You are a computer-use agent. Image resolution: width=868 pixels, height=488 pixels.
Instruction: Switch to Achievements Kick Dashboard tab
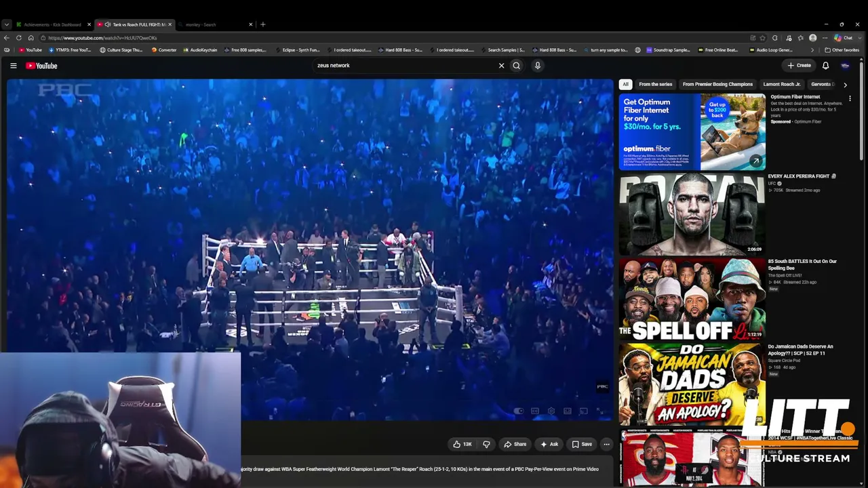pyautogui.click(x=52, y=24)
